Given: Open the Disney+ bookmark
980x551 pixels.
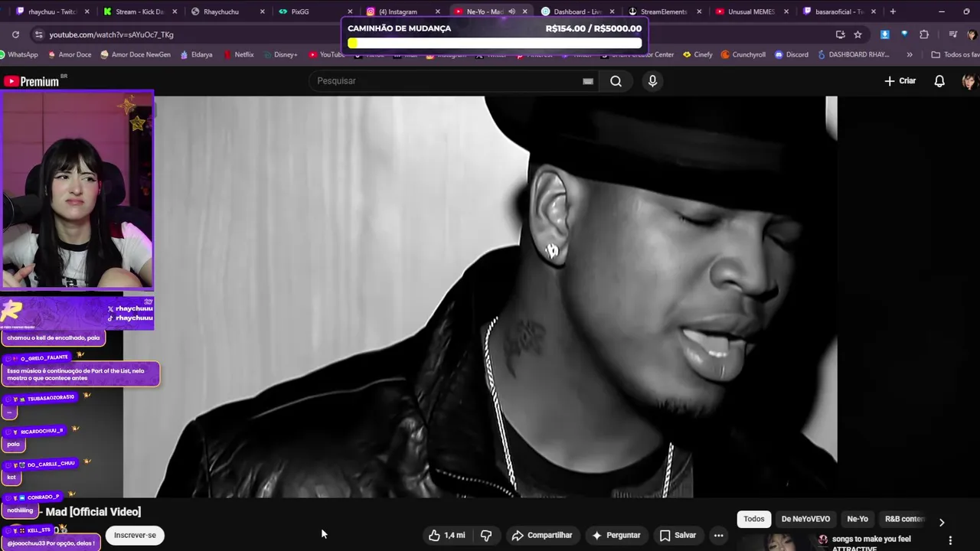Looking at the screenshot, I should pos(279,54).
